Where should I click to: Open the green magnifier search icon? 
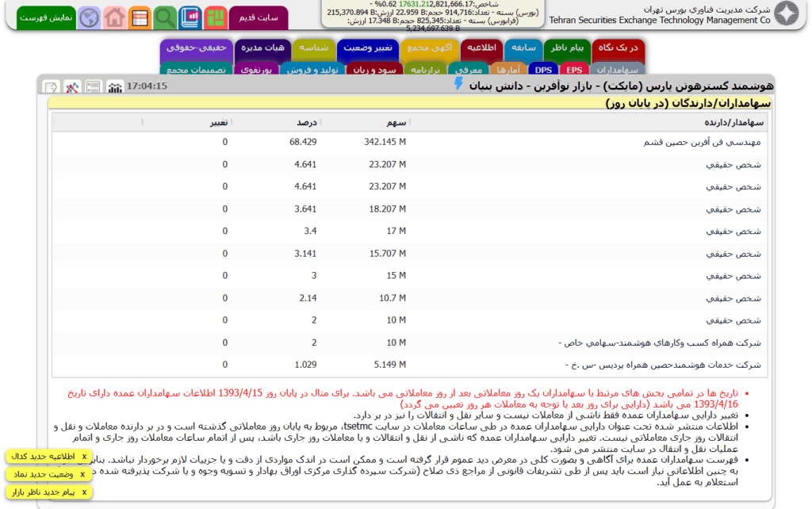pos(165,17)
